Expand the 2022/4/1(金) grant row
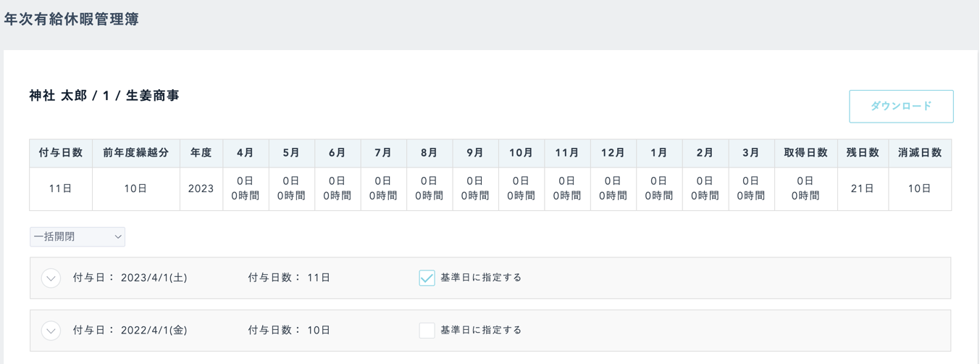This screenshot has height=364, width=980. click(x=51, y=331)
